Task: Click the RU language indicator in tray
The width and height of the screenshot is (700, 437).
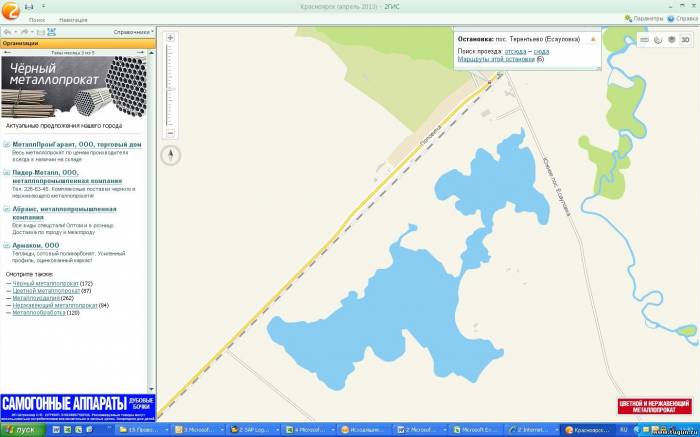Action: click(x=624, y=430)
